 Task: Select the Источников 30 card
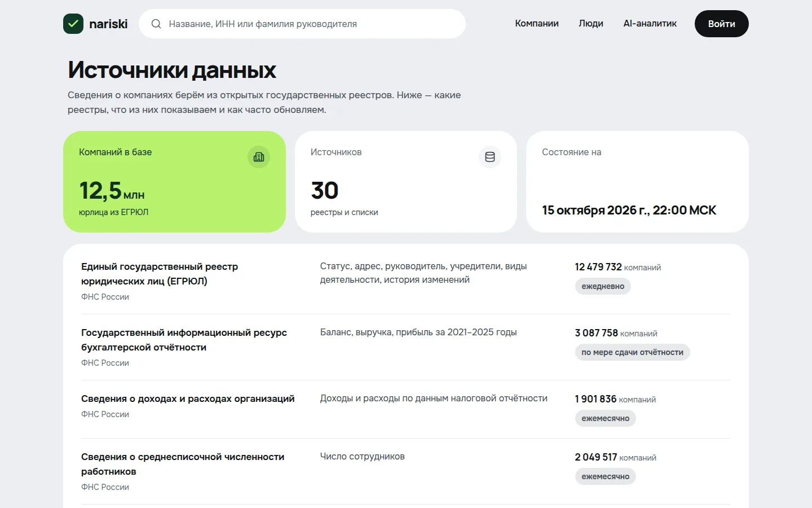tap(406, 182)
